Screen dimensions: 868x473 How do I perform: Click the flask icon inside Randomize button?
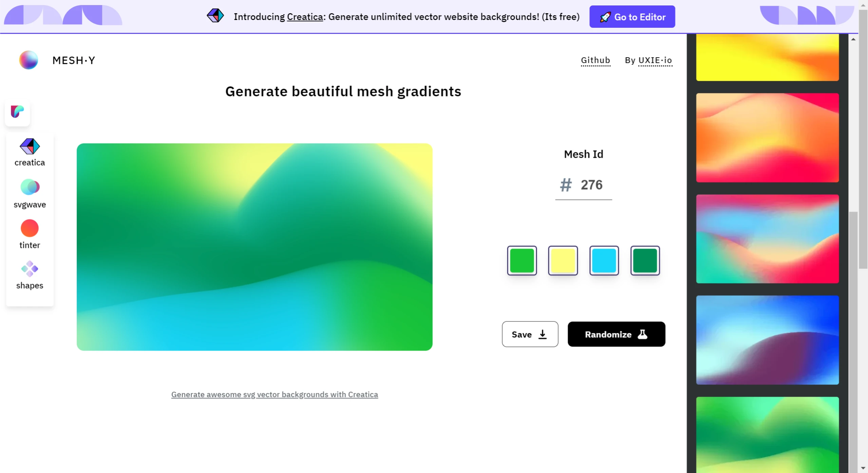tap(643, 334)
